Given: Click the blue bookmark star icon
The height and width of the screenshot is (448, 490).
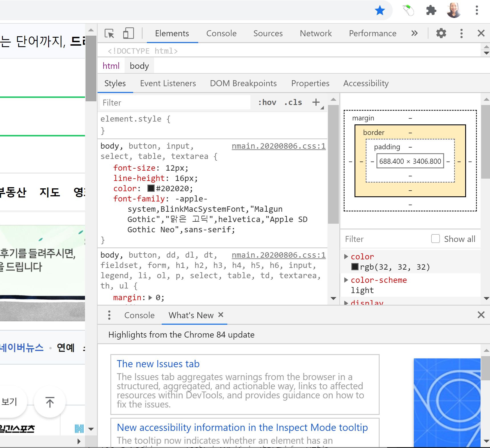Looking at the screenshot, I should coord(380,11).
